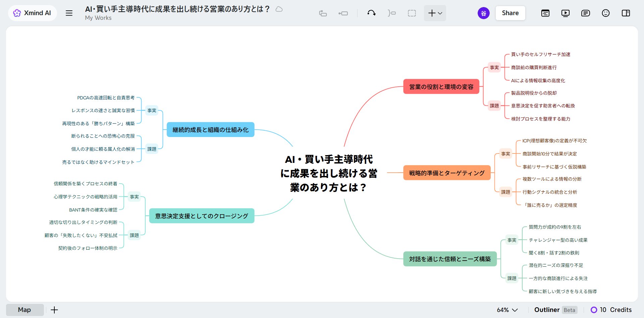The width and height of the screenshot is (644, 318).
Task: Select topic 戦略的準備とターゲティング
Action: pyautogui.click(x=447, y=173)
